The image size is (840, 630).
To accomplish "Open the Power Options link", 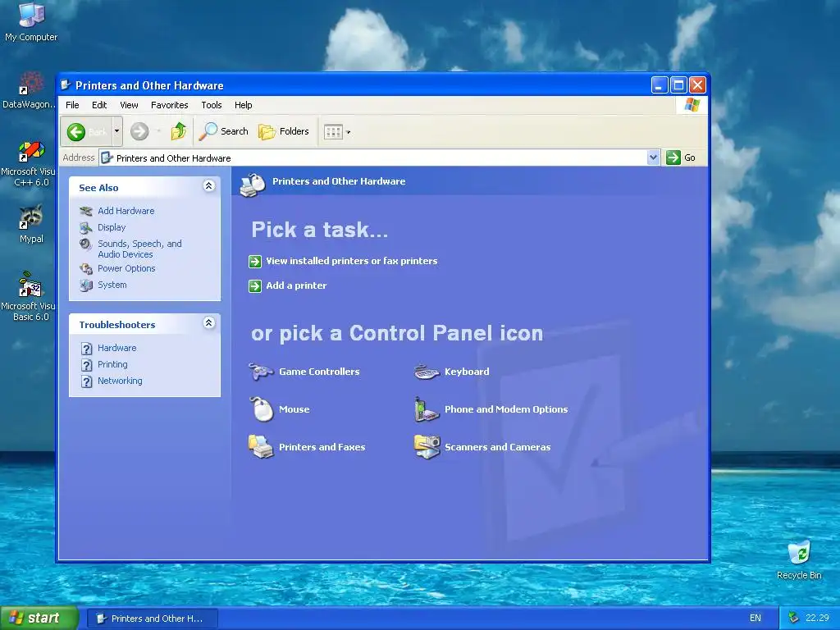I will click(x=126, y=268).
